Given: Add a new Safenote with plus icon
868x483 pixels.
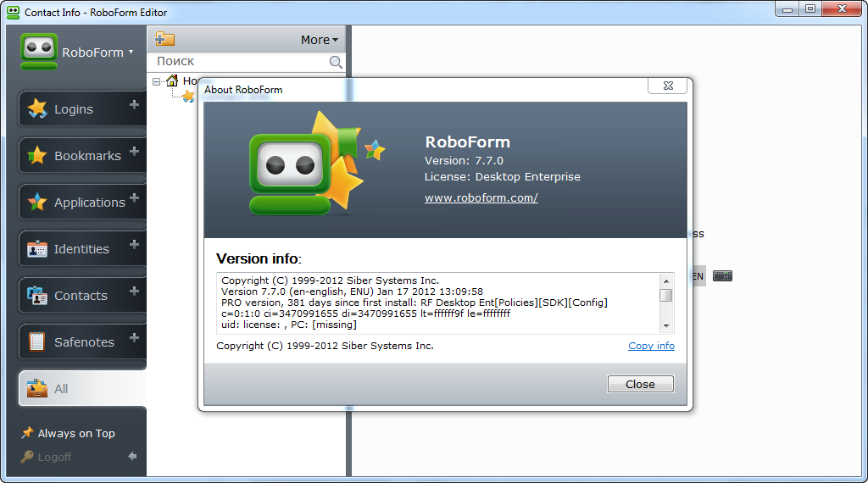Looking at the screenshot, I should 134,337.
